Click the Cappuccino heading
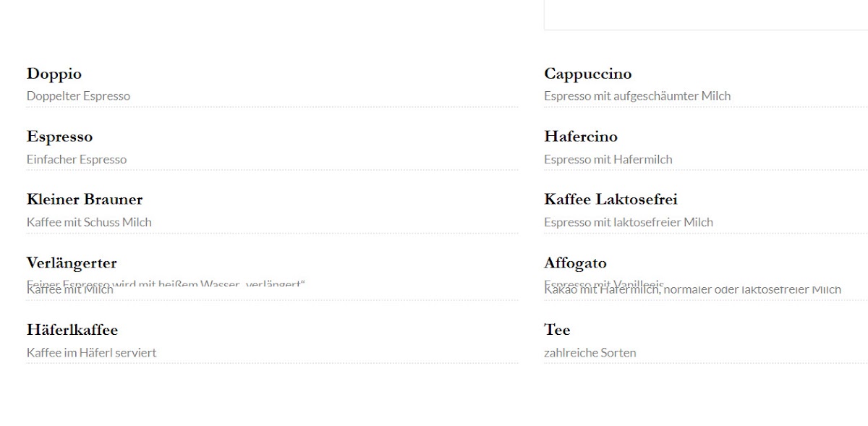The width and height of the screenshot is (868, 426). (587, 74)
